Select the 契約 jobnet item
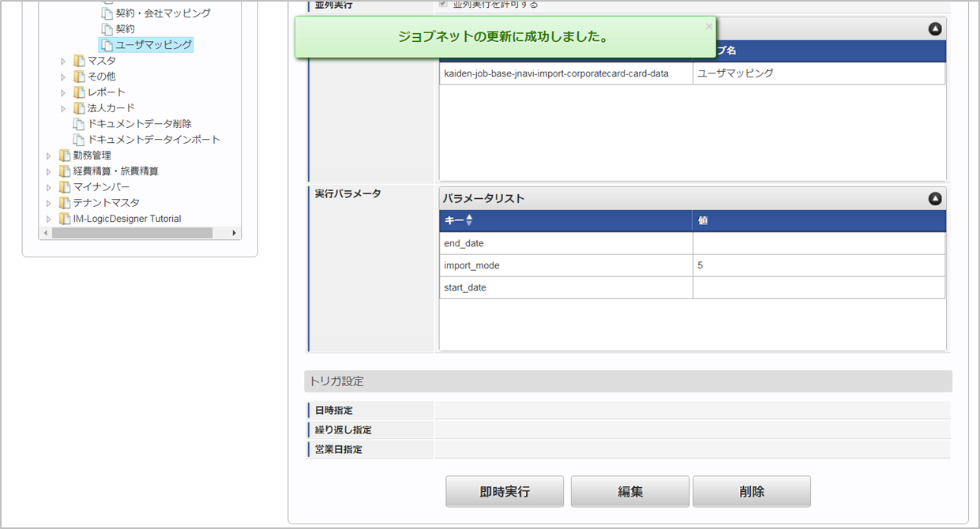The height and width of the screenshot is (529, 980). [x=125, y=29]
